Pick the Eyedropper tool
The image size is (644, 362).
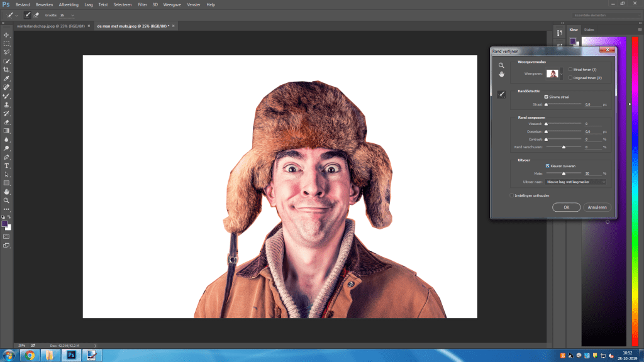point(6,79)
